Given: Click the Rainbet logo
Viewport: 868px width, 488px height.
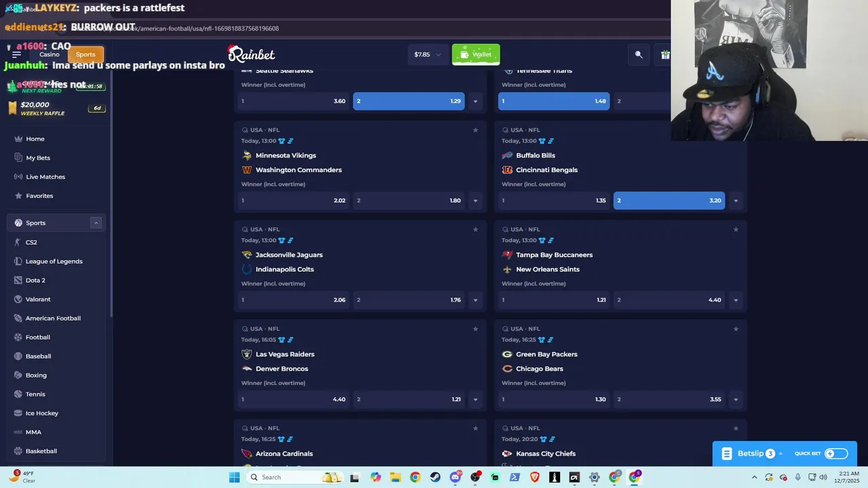Looking at the screenshot, I should (x=251, y=54).
